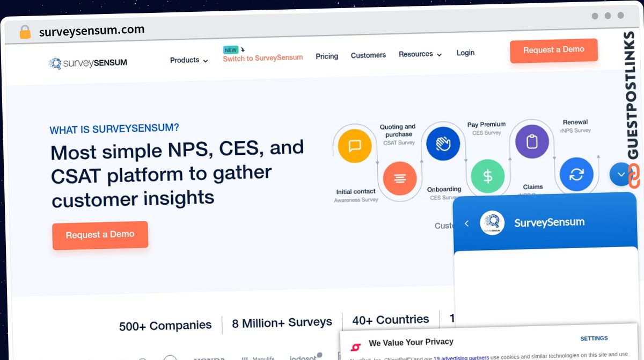Image resolution: width=644 pixels, height=360 pixels.
Task: Open the 19 advertising partners link
Action: (462, 357)
